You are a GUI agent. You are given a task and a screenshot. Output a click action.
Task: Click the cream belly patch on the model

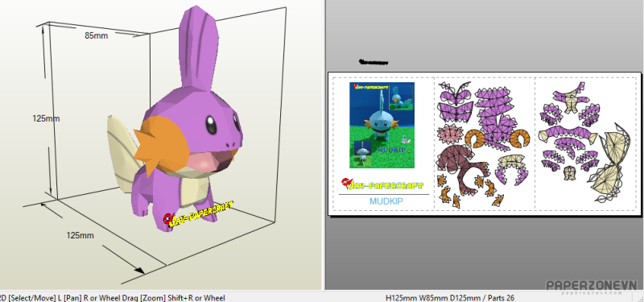193,190
